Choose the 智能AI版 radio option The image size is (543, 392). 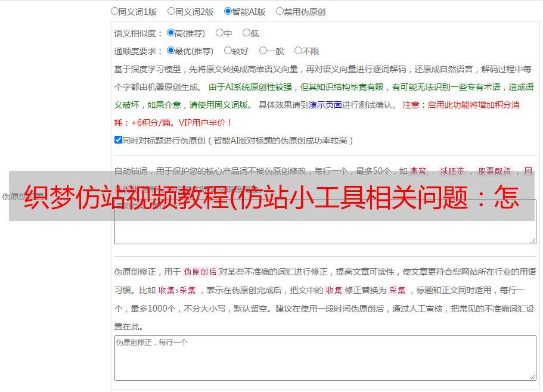point(228,11)
